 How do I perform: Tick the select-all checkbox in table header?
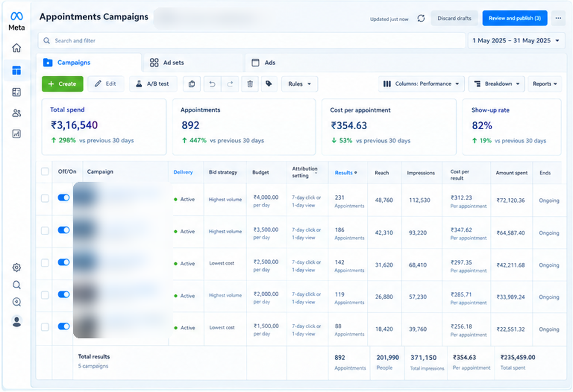click(x=45, y=171)
